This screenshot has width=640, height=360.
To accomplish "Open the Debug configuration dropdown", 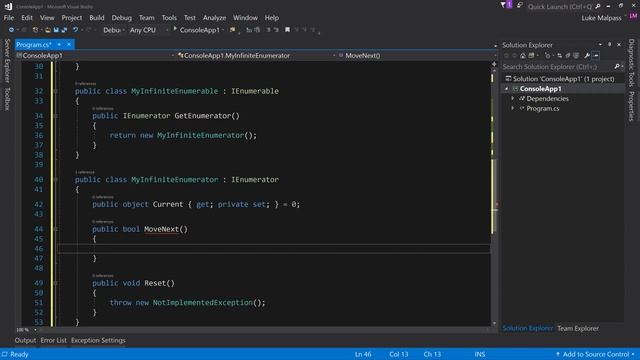I will [x=113, y=30].
